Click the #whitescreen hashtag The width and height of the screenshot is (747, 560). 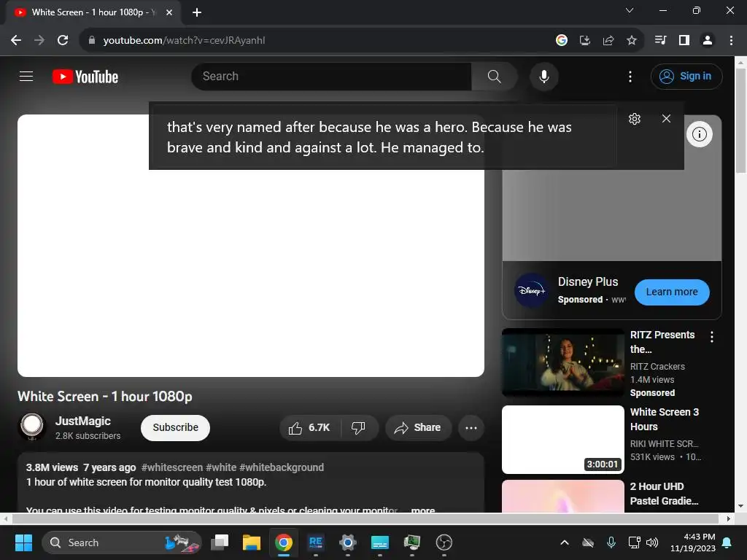click(172, 467)
